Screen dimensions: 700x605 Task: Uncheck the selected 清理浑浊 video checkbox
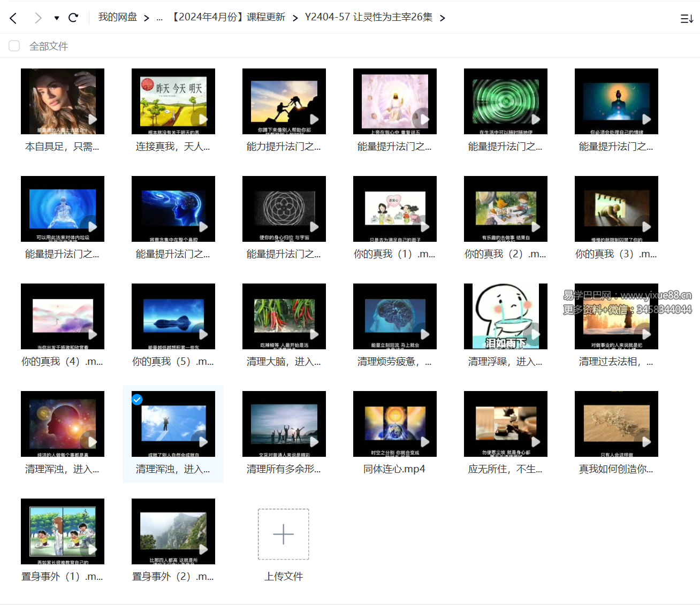pos(137,400)
